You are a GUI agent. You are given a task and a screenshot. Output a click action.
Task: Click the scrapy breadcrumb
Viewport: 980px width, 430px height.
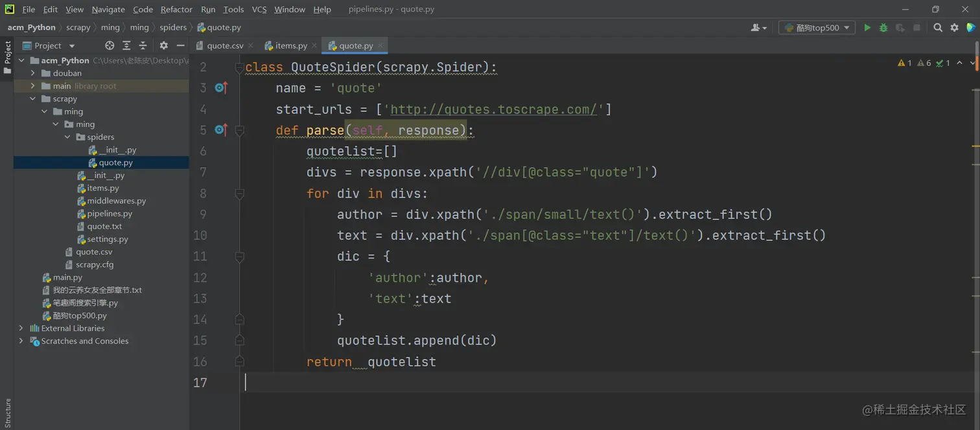[78, 27]
